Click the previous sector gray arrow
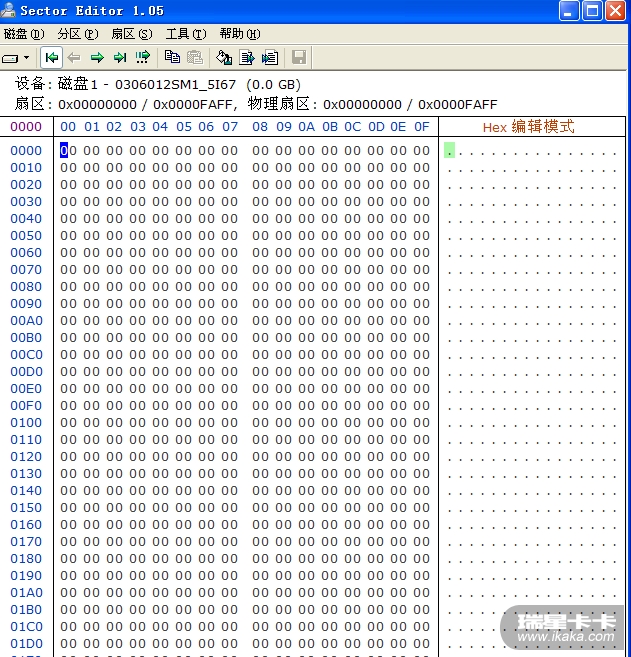The image size is (631, 657). coord(74,57)
